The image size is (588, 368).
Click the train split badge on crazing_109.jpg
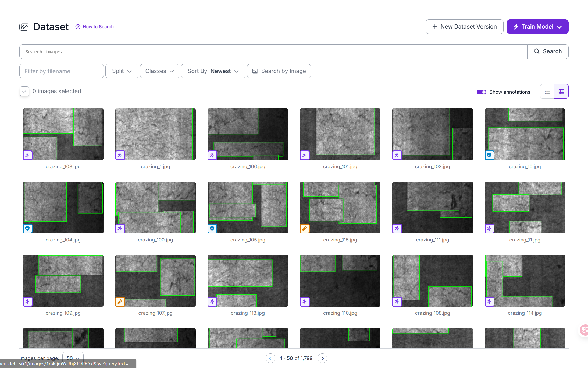coord(27,302)
